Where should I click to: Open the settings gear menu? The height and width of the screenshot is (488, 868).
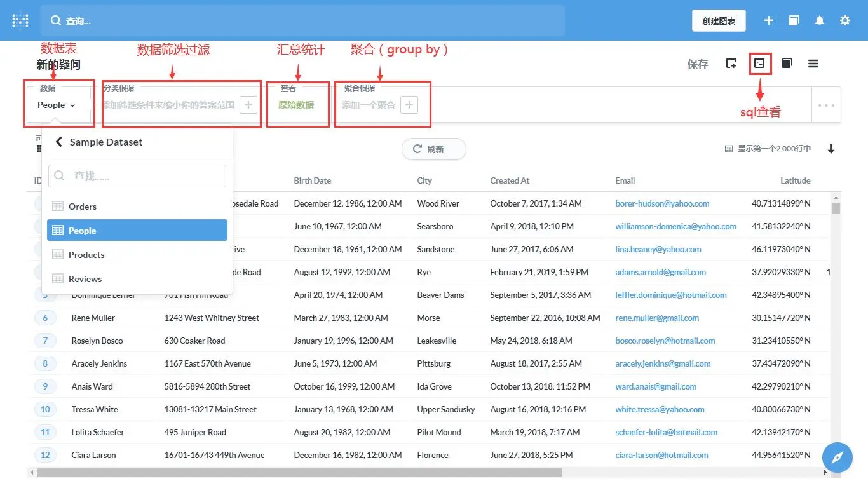tap(845, 20)
